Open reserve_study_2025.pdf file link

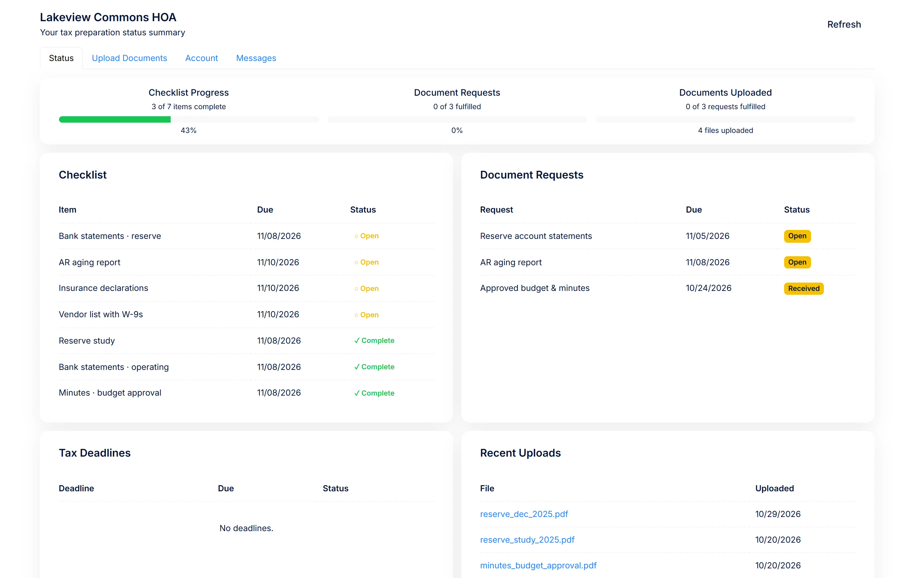click(527, 539)
